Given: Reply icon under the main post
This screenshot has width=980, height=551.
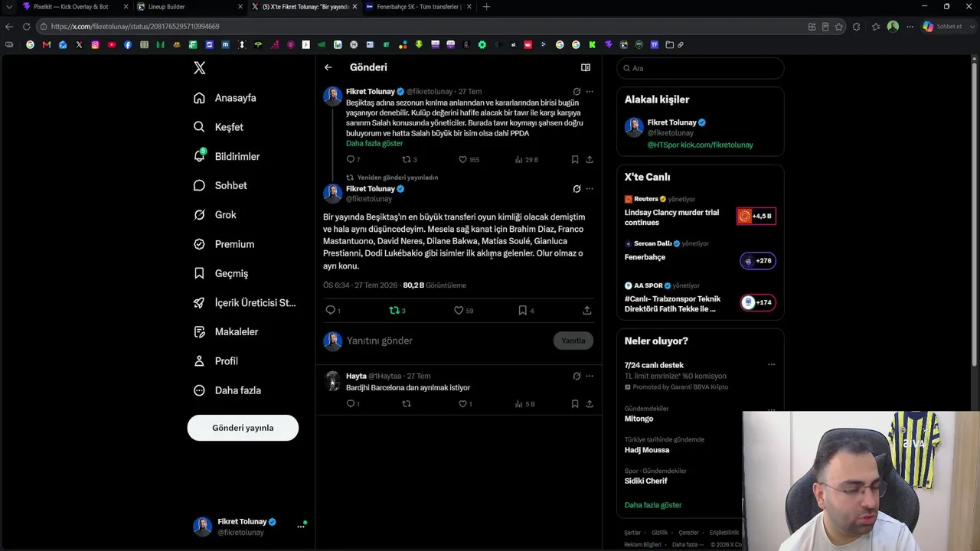Looking at the screenshot, I should click(331, 310).
